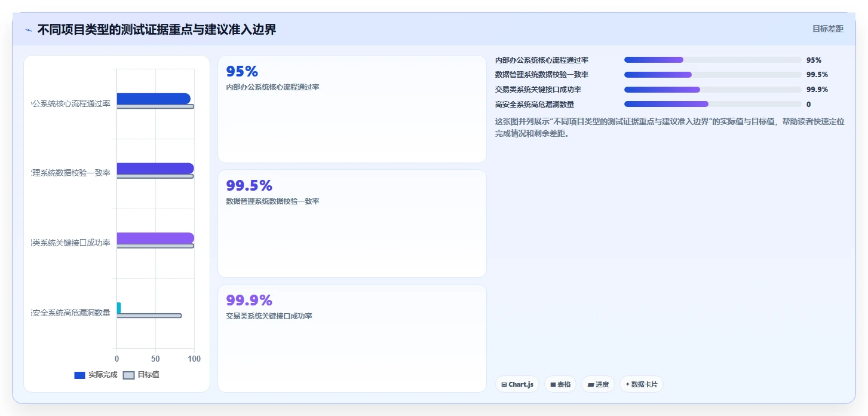Select the 表格 tag chip
868x416 pixels.
click(560, 384)
